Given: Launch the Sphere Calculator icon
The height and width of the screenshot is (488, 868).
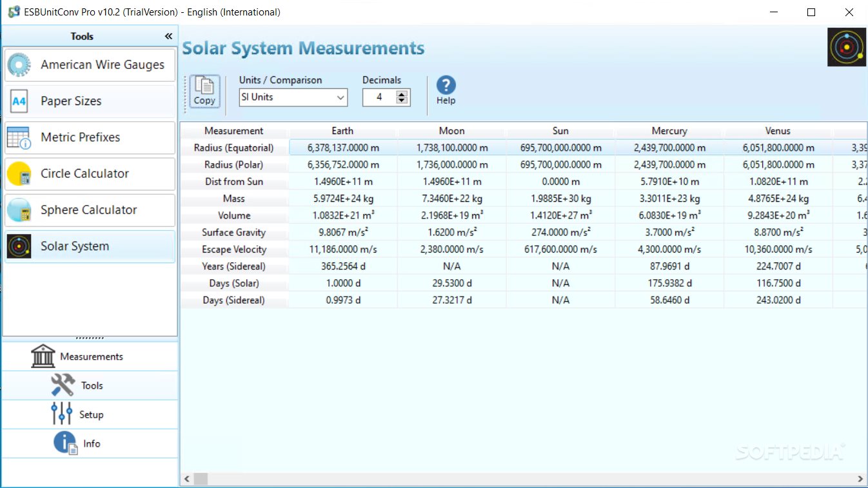Looking at the screenshot, I should pyautogui.click(x=19, y=210).
